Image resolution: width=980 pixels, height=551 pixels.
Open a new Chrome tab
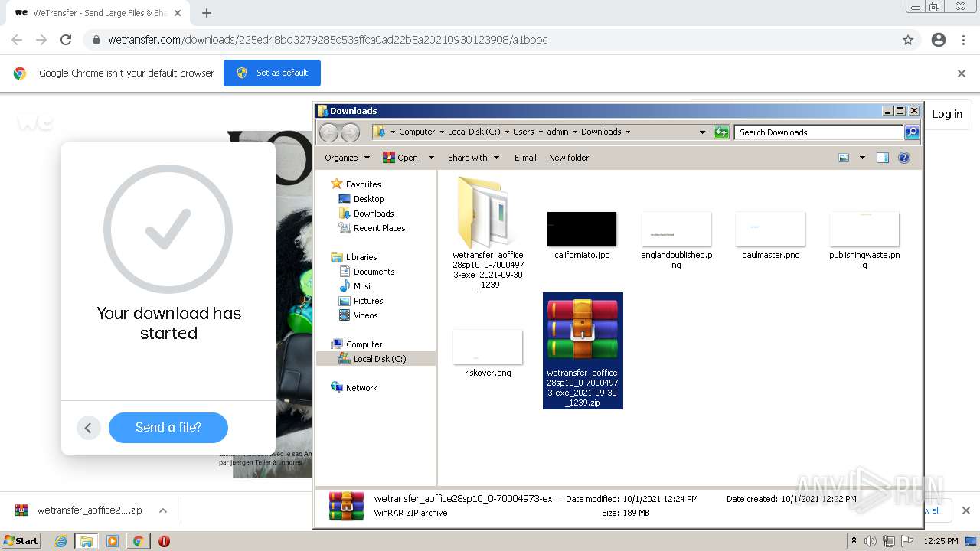(x=206, y=13)
